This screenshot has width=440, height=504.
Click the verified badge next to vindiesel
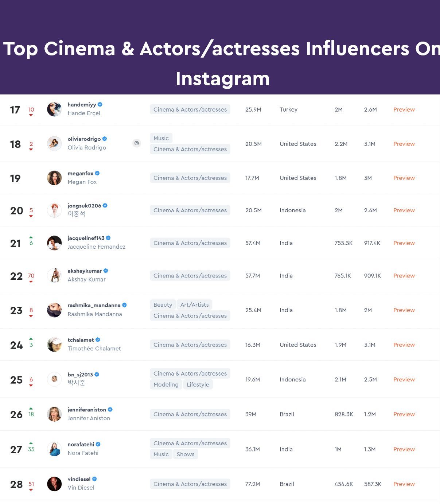pyautogui.click(x=94, y=479)
